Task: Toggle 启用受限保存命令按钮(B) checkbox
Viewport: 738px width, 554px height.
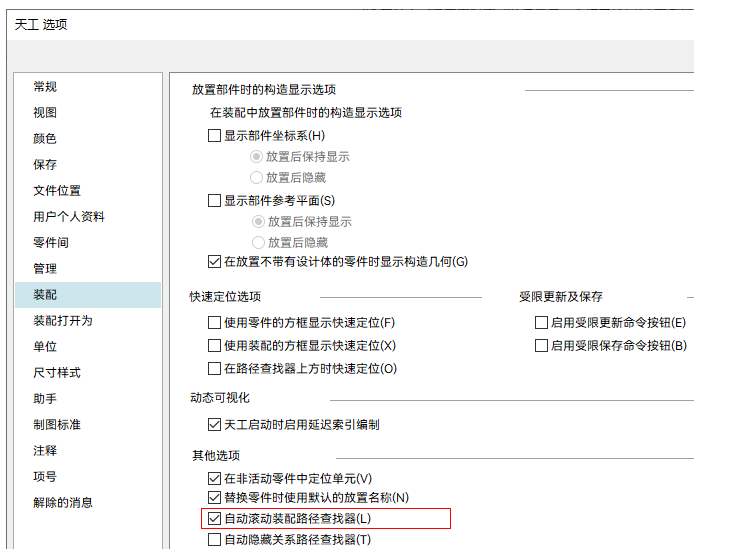Action: [541, 346]
